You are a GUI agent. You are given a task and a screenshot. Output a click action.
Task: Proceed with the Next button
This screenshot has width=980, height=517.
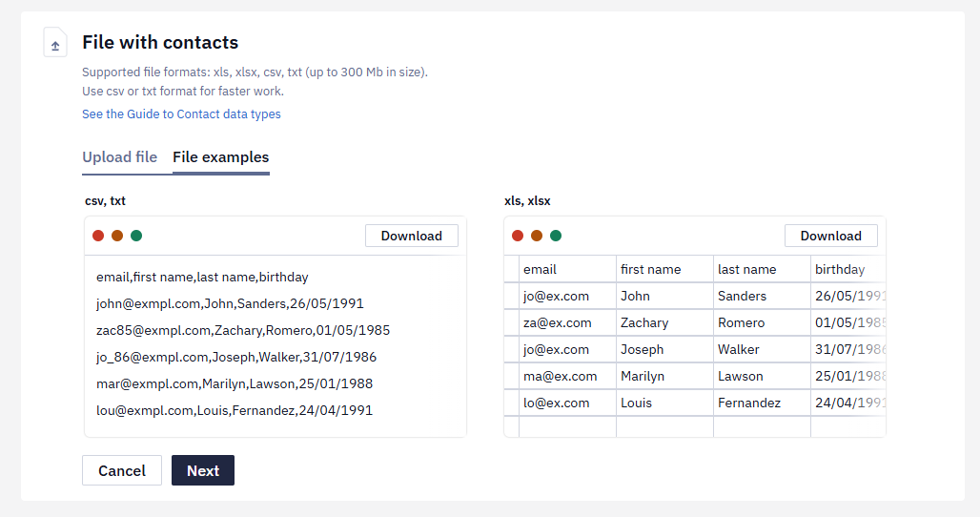(203, 470)
